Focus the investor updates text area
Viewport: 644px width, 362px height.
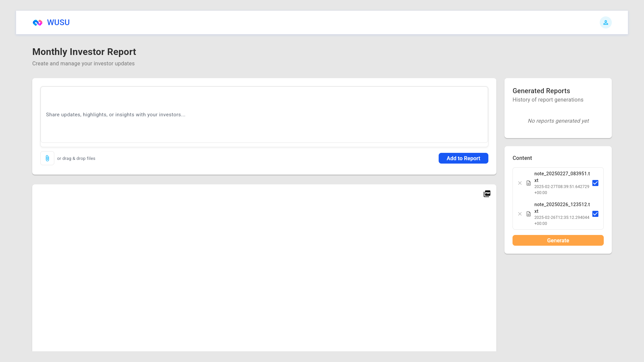coord(264,115)
